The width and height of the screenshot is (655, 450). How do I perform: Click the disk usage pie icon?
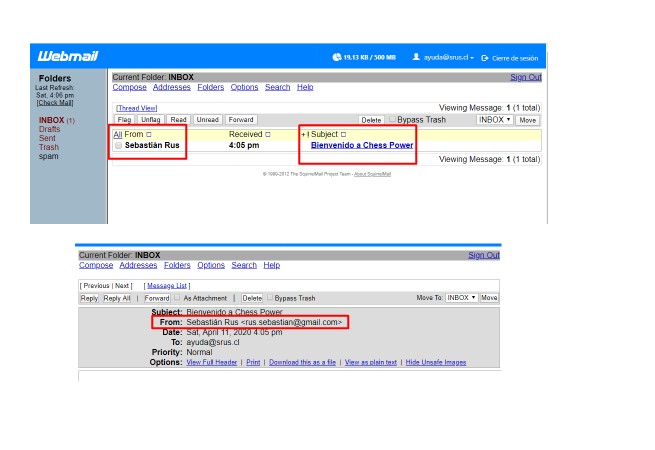tap(336, 58)
